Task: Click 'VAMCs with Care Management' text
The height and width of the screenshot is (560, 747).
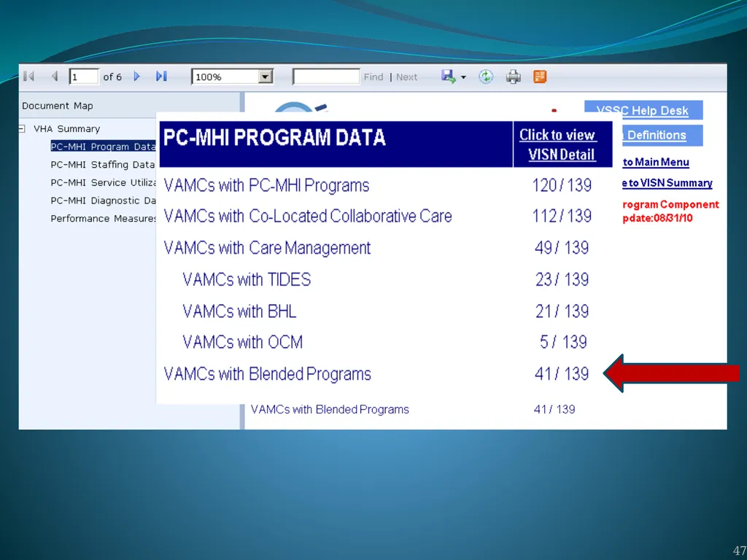Action: point(267,248)
